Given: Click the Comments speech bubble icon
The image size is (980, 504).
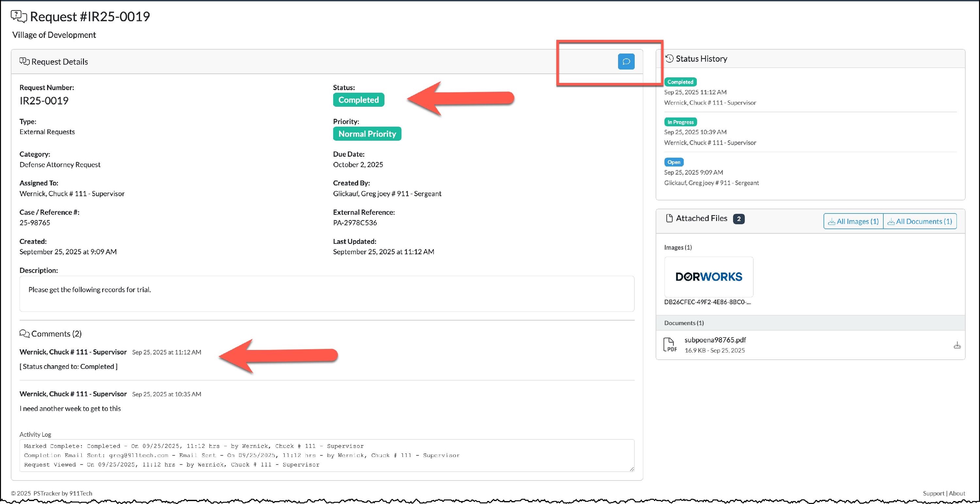Looking at the screenshot, I should 24,334.
